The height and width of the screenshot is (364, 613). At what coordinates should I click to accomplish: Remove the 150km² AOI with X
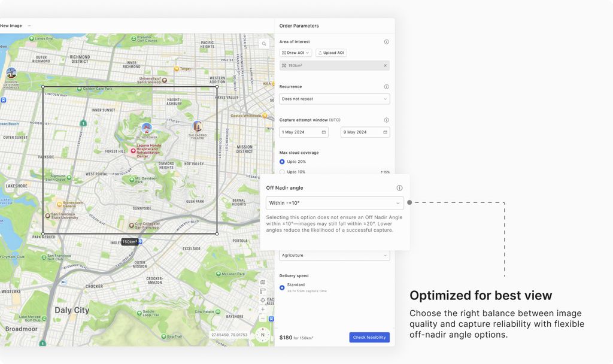tap(385, 66)
